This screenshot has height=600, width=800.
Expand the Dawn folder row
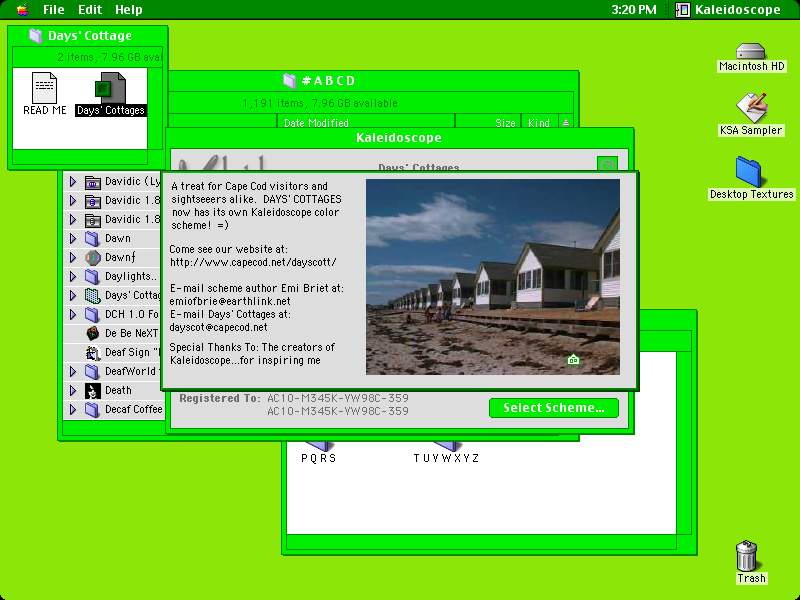[73, 238]
